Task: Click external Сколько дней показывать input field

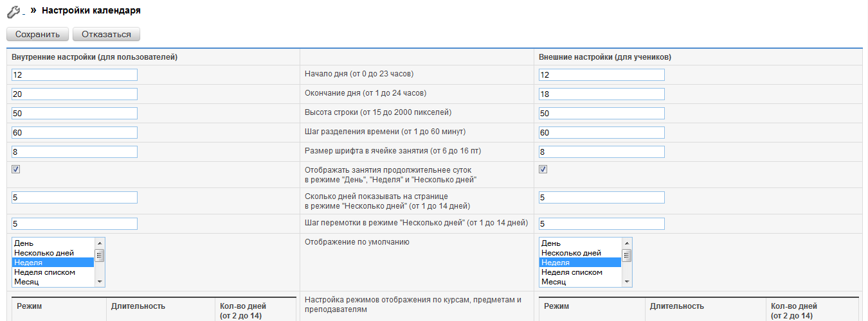Action: point(601,198)
